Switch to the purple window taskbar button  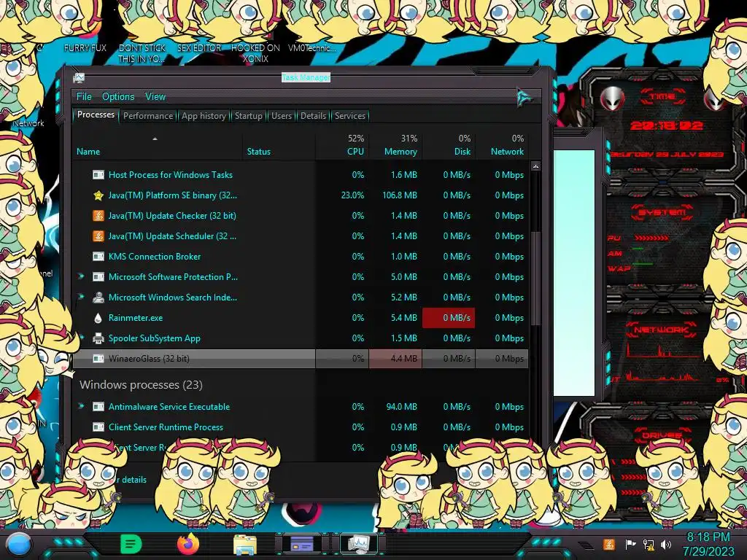[301, 544]
